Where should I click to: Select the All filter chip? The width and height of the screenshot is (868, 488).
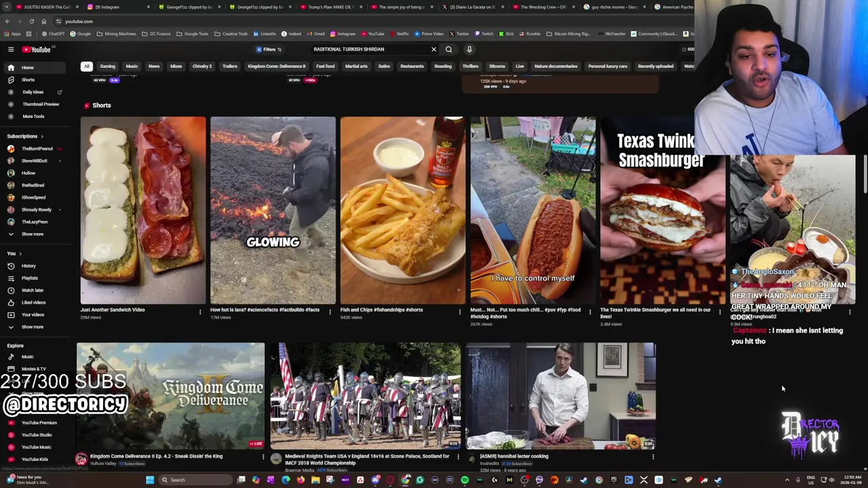[x=86, y=66]
